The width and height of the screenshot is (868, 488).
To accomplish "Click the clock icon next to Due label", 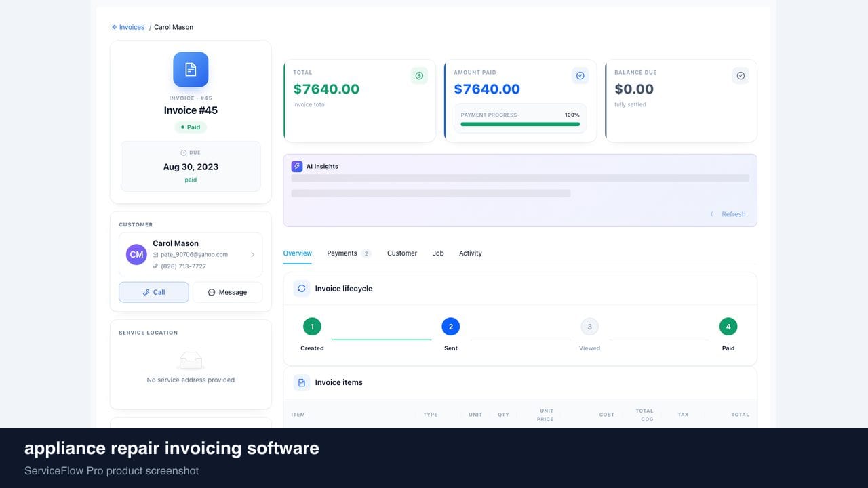I will click(183, 152).
